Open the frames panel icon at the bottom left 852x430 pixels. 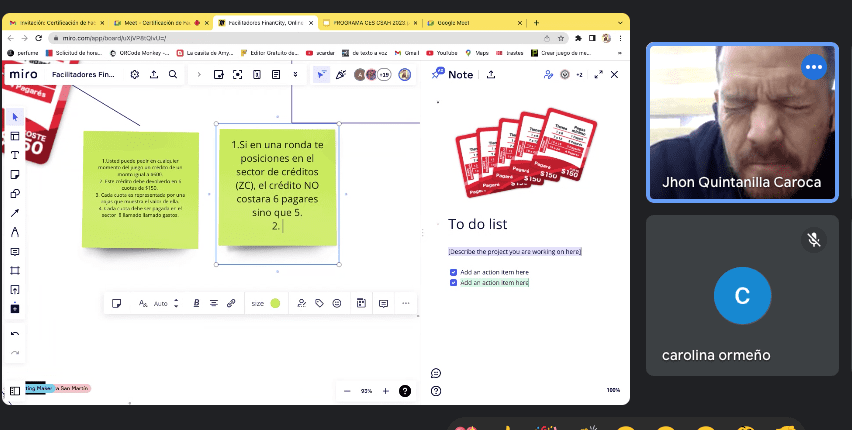pyautogui.click(x=15, y=391)
